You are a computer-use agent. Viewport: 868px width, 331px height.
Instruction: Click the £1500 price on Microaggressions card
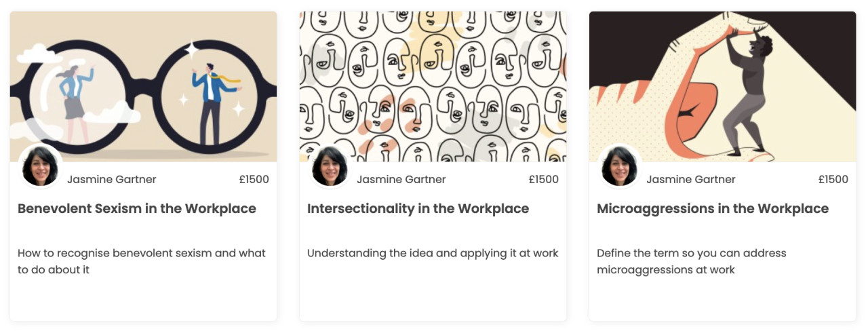(833, 180)
